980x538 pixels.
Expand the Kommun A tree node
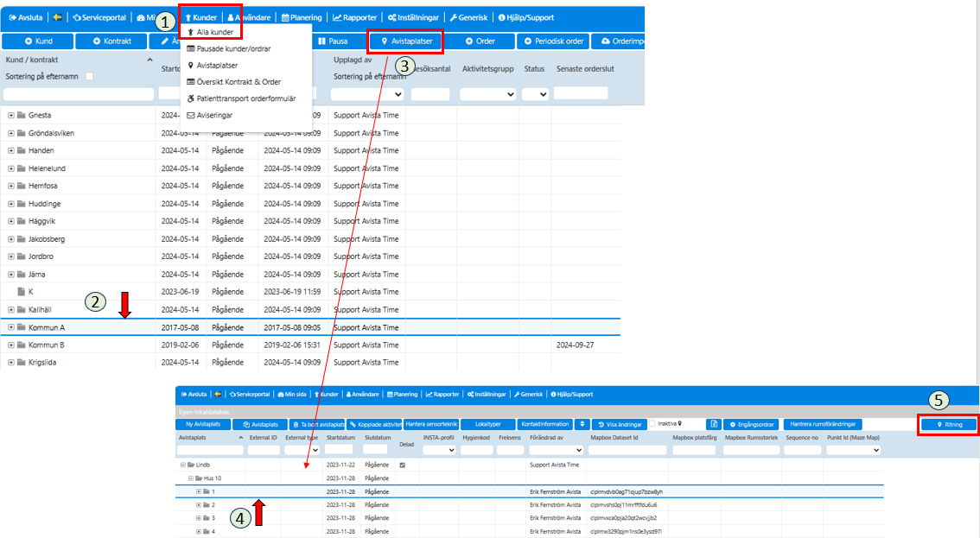pos(10,327)
